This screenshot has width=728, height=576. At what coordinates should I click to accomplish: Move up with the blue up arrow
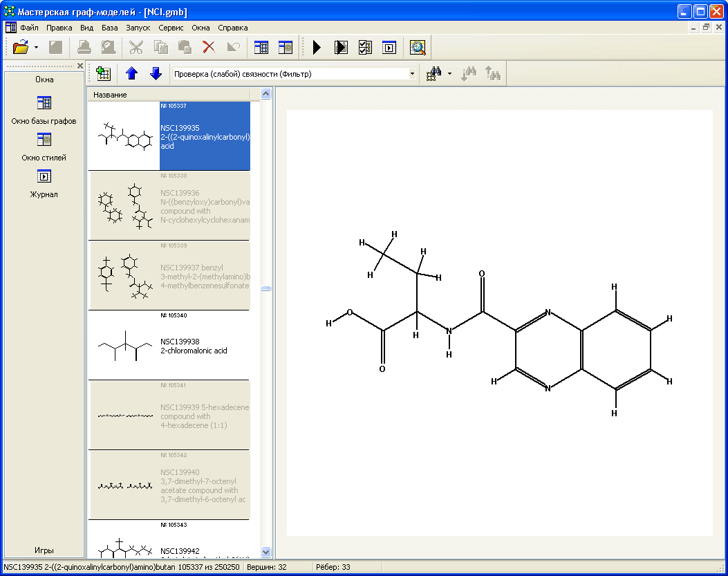pyautogui.click(x=132, y=73)
